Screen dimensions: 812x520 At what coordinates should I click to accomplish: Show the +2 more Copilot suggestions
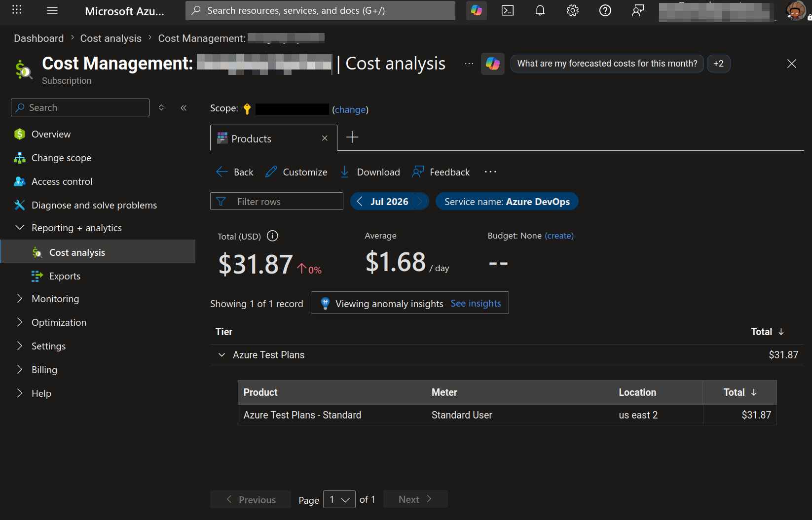(718, 64)
